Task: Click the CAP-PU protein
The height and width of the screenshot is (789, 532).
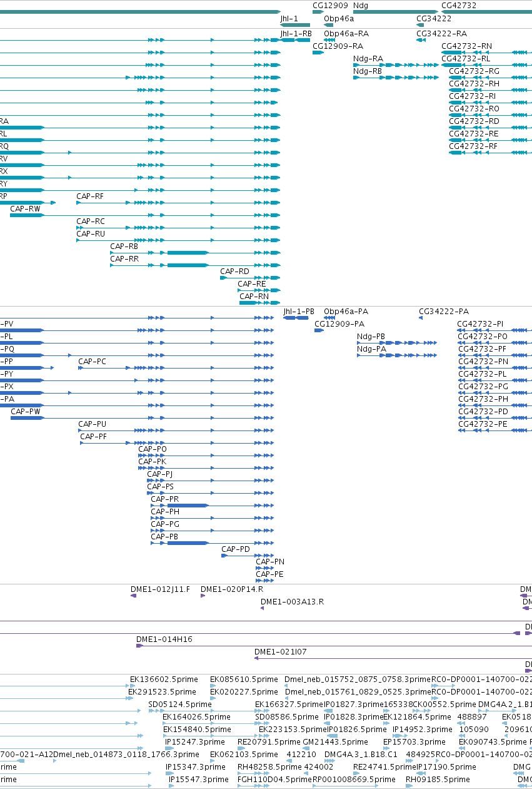Action: click(x=176, y=430)
